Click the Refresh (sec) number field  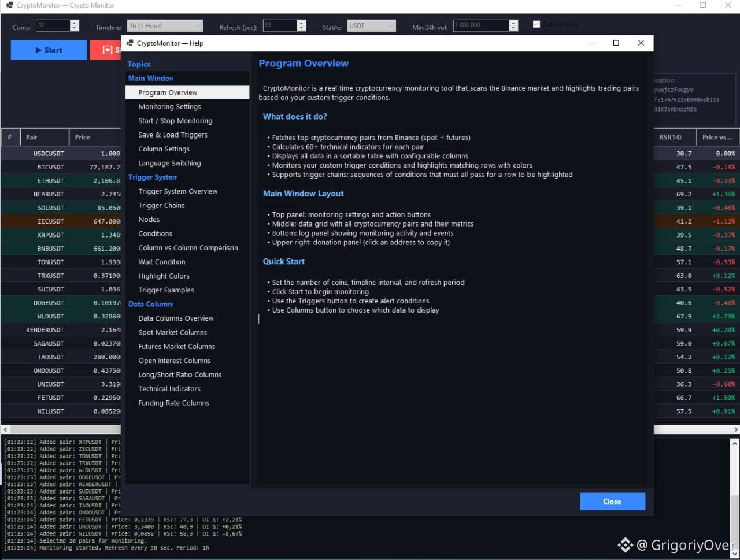coord(280,25)
